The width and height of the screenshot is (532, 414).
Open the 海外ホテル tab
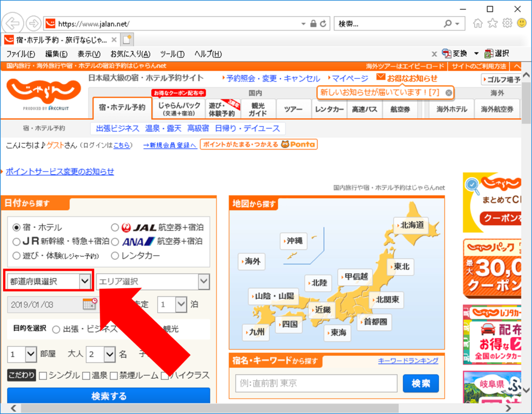point(451,109)
